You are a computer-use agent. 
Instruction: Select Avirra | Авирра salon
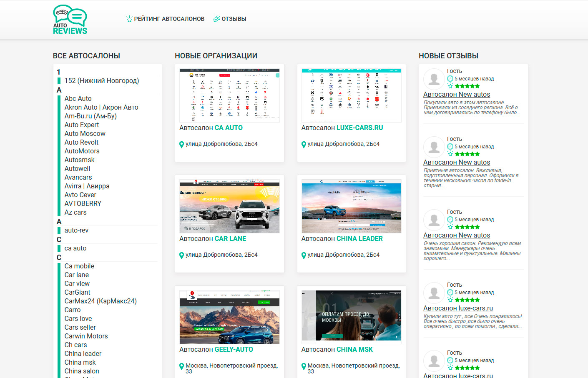click(87, 186)
